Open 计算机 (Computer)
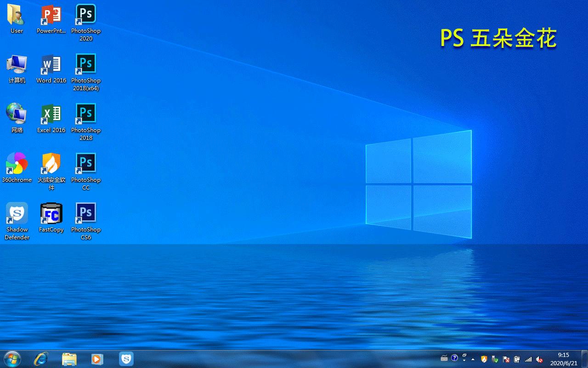588x368 pixels. pyautogui.click(x=17, y=63)
